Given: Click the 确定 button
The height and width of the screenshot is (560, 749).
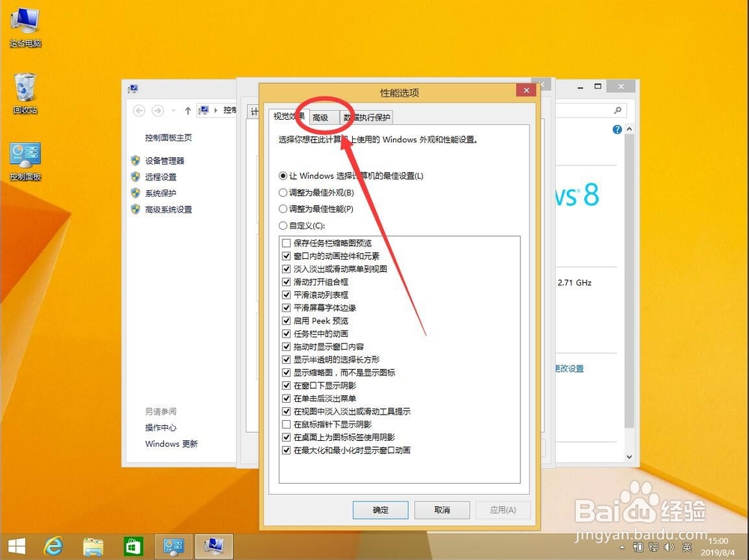Looking at the screenshot, I should click(380, 510).
